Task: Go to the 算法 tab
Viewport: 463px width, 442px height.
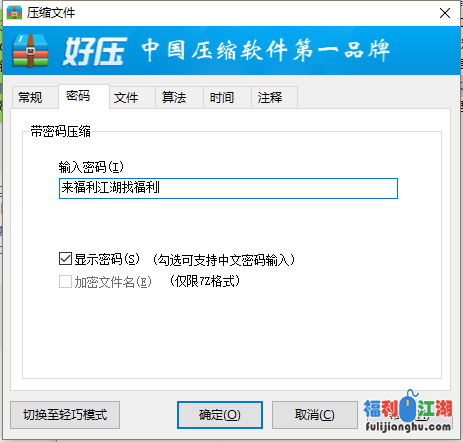Action: coord(174,97)
